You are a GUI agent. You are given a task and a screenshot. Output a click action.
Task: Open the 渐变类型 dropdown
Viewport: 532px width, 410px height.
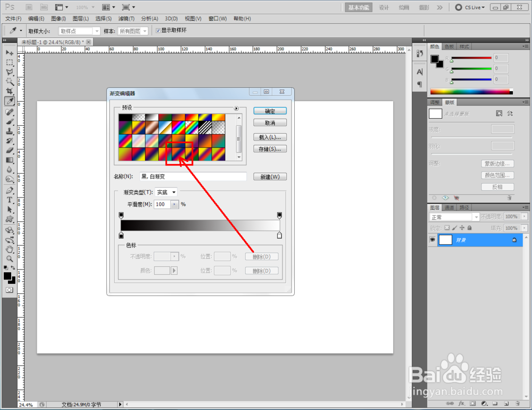166,192
